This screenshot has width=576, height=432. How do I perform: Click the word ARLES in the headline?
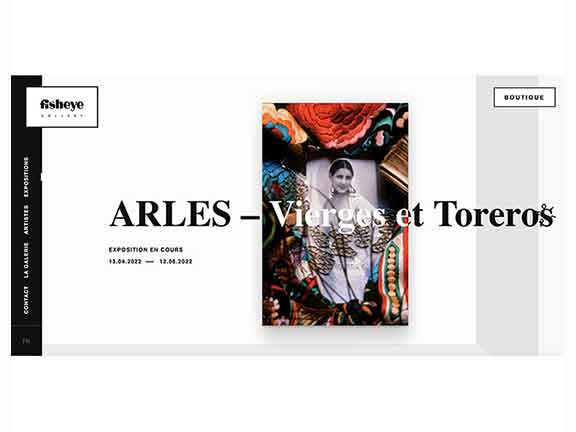point(170,214)
